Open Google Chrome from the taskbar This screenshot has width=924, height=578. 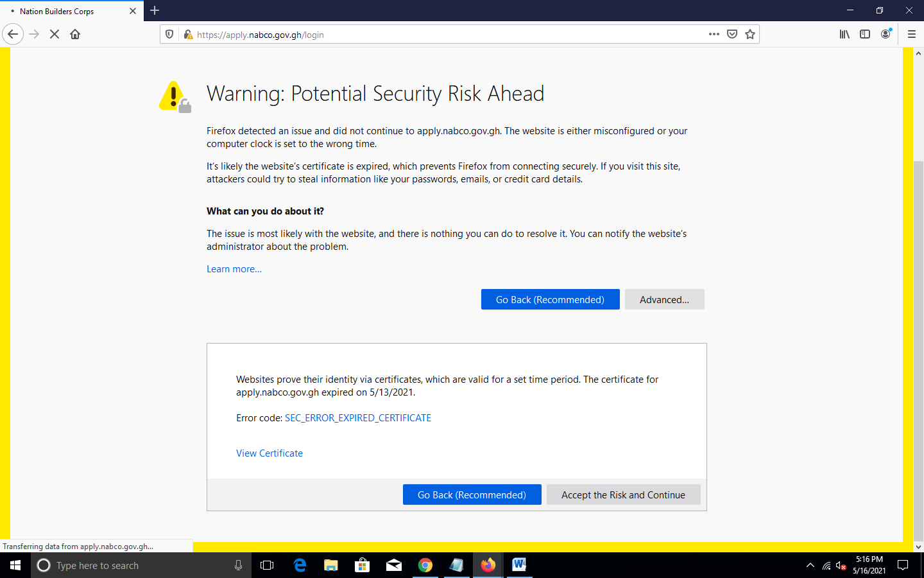425,565
